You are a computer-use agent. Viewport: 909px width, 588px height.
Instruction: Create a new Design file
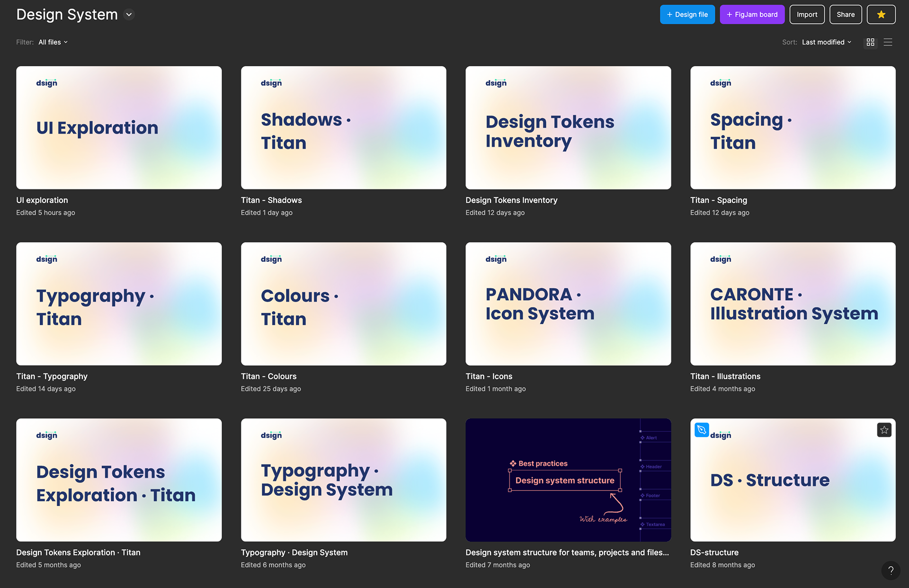pyautogui.click(x=687, y=15)
